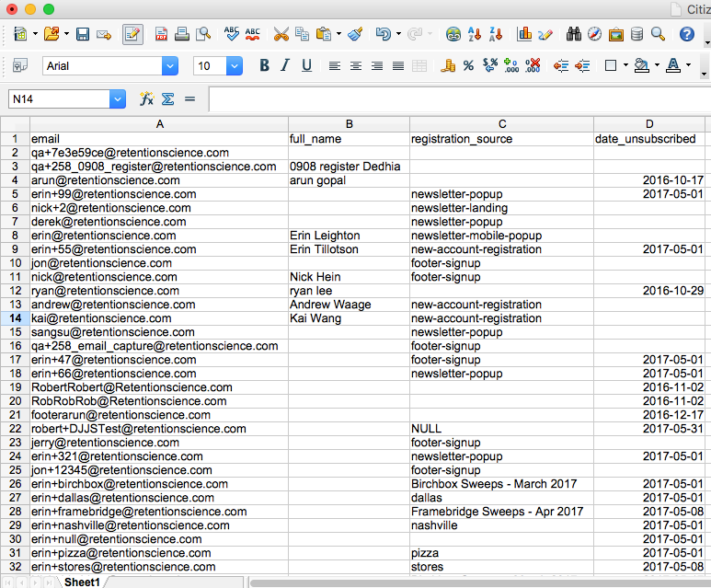This screenshot has height=588, width=711.
Task: Toggle Edit File mode
Action: coord(132,34)
